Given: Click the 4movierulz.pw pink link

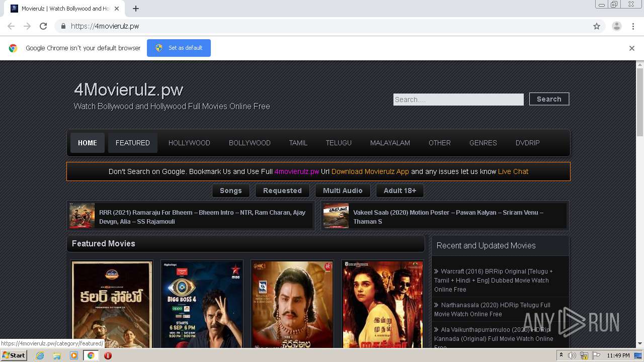Looking at the screenshot, I should (297, 171).
